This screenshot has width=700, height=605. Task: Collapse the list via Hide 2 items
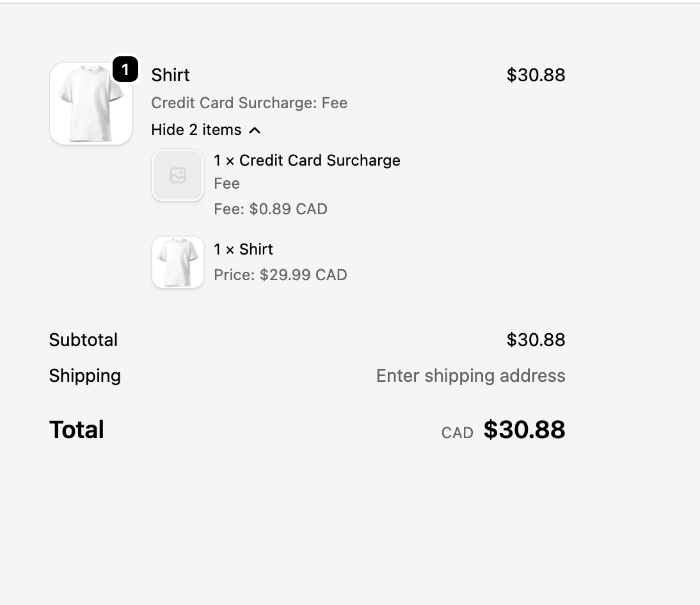[196, 130]
